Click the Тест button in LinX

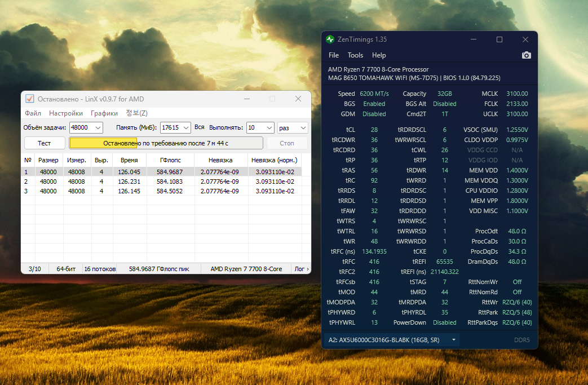click(x=44, y=143)
